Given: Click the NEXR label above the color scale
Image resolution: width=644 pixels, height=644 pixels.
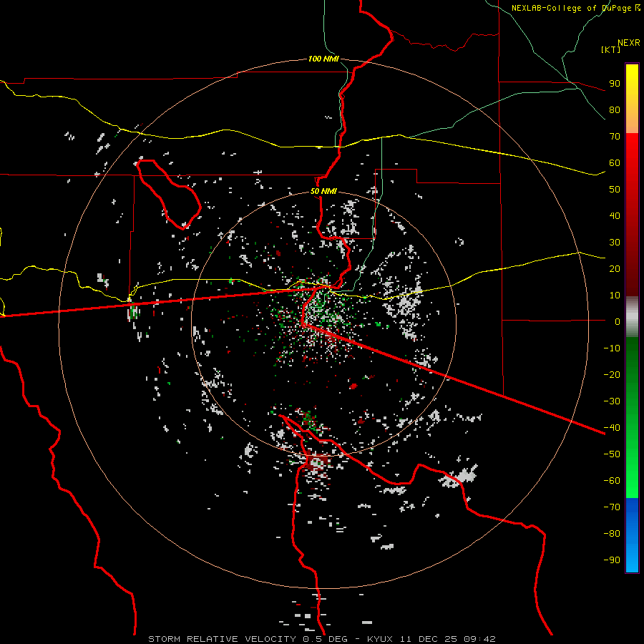Looking at the screenshot, I should pyautogui.click(x=629, y=43).
